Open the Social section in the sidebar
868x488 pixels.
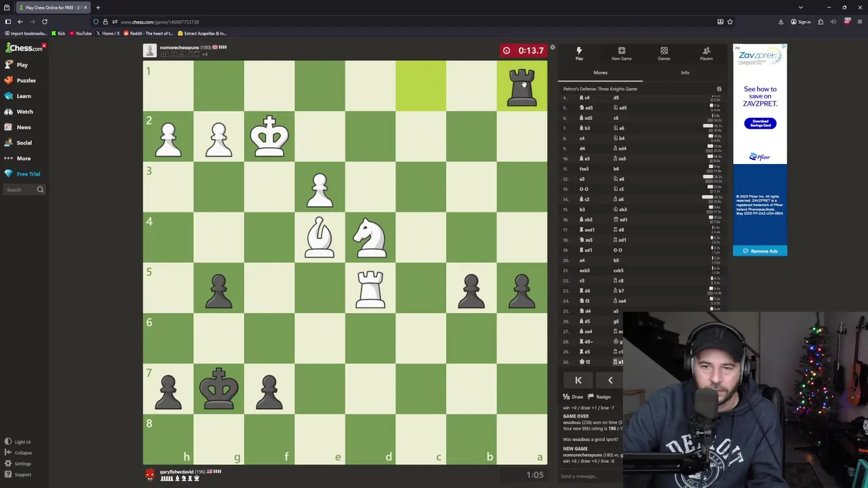[18, 143]
